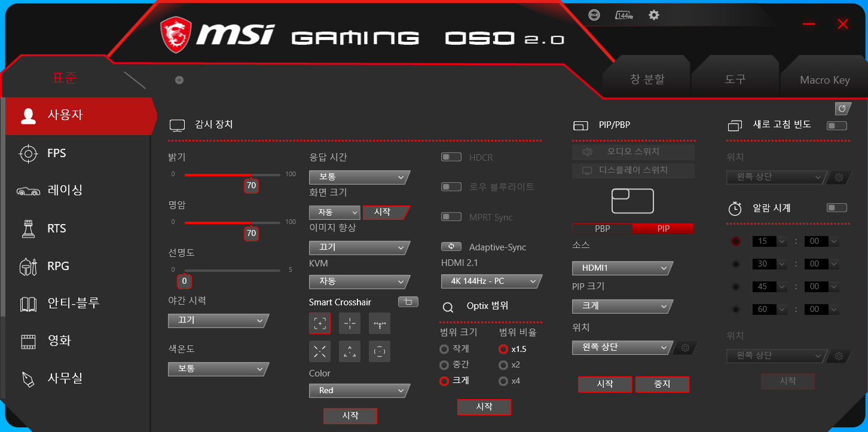Screen dimensions: 868x432
Task: Enable 로우 블루라이트 switch
Action: point(451,186)
